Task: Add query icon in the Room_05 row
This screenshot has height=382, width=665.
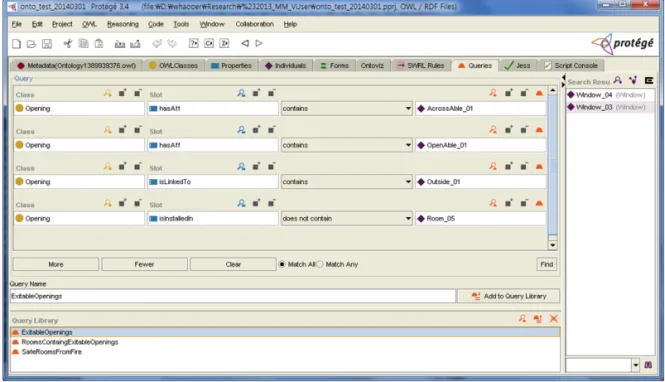Action: click(x=539, y=203)
